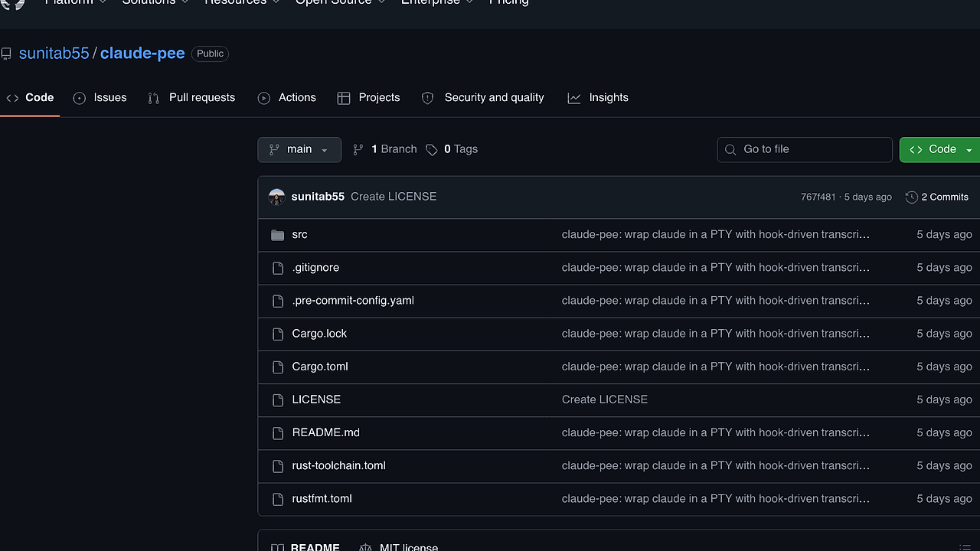This screenshot has height=551, width=980.
Task: Click the file icon beside Cargo.toml
Action: pos(278,367)
